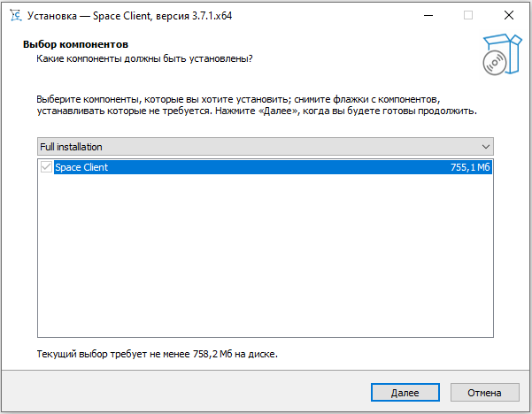The height and width of the screenshot is (414, 532).
Task: Click the installer box-and-disc icon
Action: point(502,54)
